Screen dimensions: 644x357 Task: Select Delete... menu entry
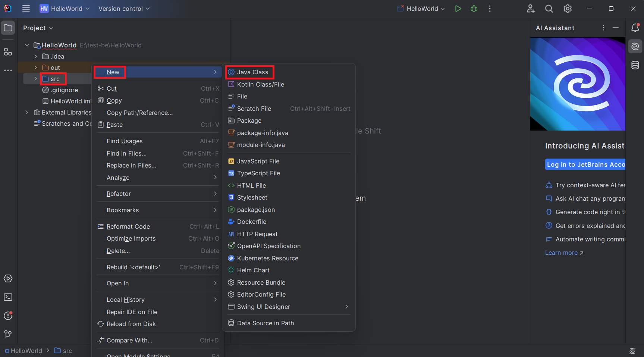coord(158,251)
